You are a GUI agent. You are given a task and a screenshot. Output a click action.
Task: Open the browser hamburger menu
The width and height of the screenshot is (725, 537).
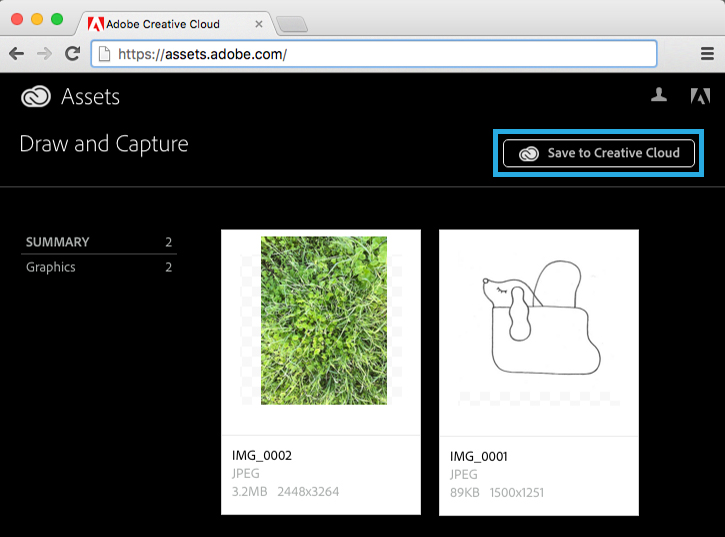pos(707,54)
